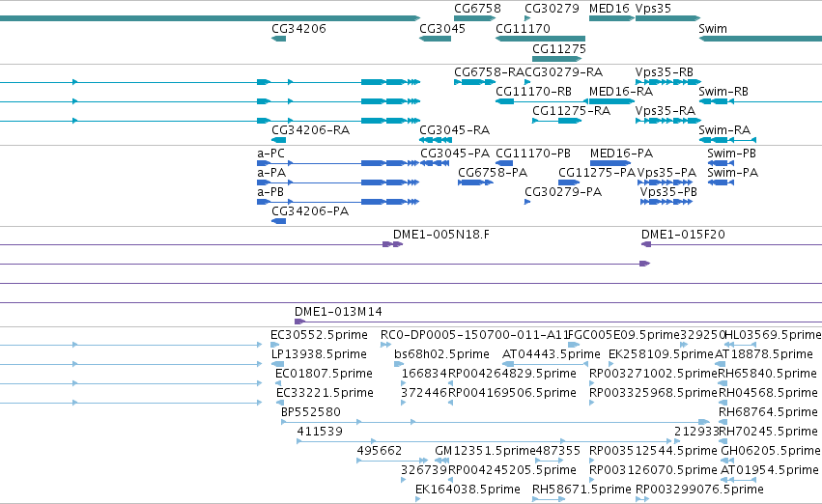822x504 pixels.
Task: Open the CG3045 gene label
Action: [442, 29]
